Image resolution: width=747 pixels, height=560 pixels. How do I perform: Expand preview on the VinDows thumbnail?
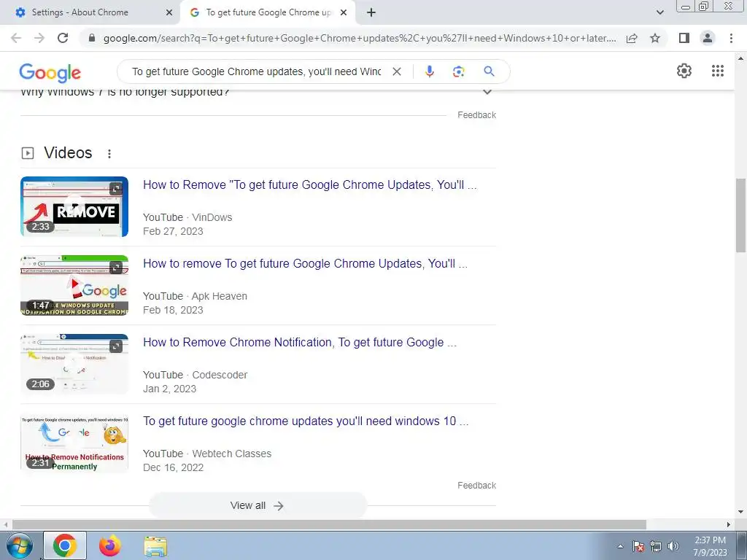click(x=116, y=189)
